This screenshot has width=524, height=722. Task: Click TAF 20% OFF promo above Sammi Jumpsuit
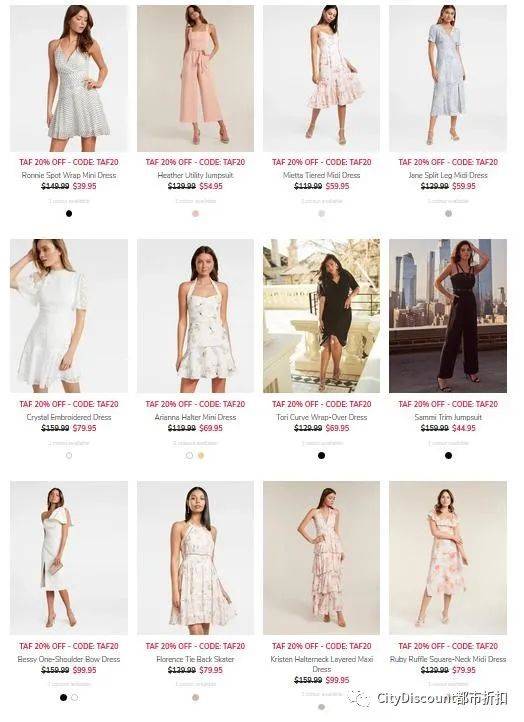pyautogui.click(x=448, y=404)
